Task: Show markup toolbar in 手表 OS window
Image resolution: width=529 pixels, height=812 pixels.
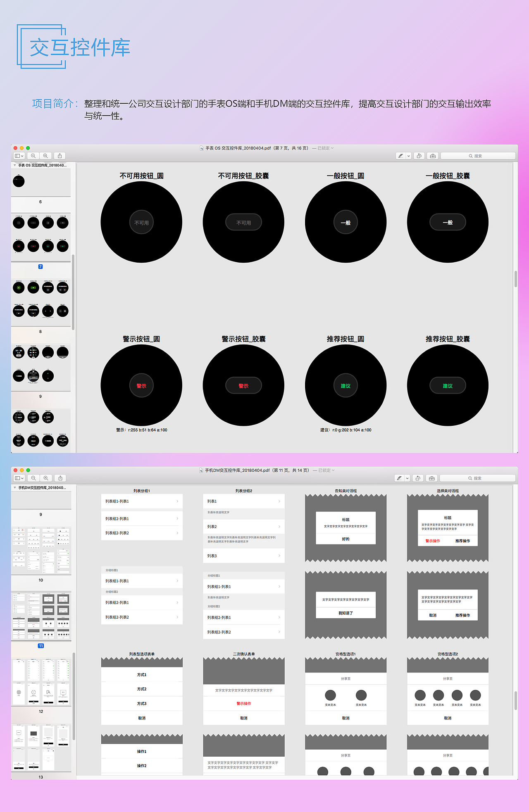Action: [x=433, y=156]
